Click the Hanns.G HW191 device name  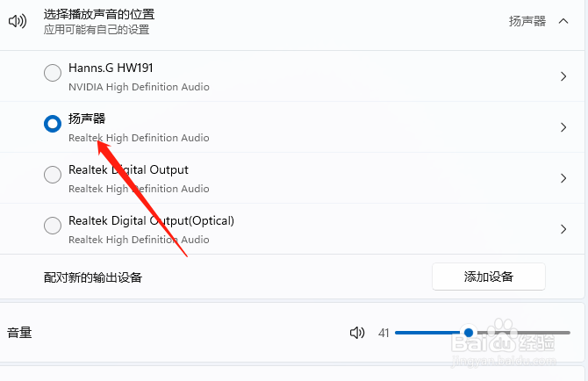coord(111,68)
